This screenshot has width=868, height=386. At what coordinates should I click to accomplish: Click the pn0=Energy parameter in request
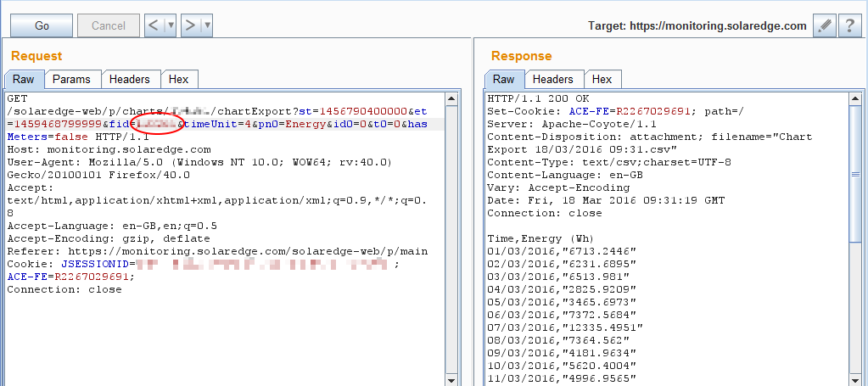pos(292,124)
